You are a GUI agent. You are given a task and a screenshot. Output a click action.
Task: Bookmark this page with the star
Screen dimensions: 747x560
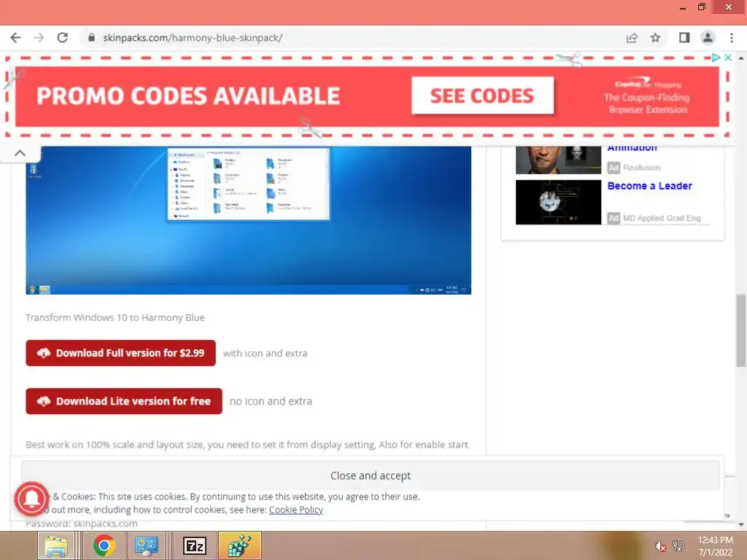(x=656, y=38)
